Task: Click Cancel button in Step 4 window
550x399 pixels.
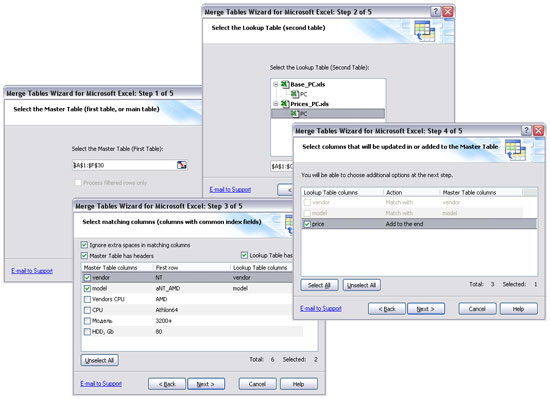Action: coord(477,309)
